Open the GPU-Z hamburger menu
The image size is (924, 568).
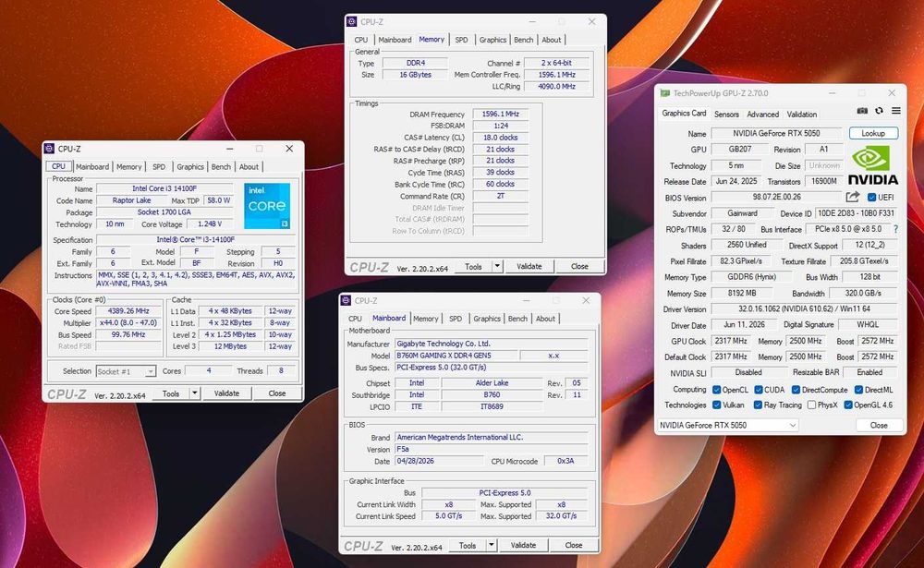[895, 111]
